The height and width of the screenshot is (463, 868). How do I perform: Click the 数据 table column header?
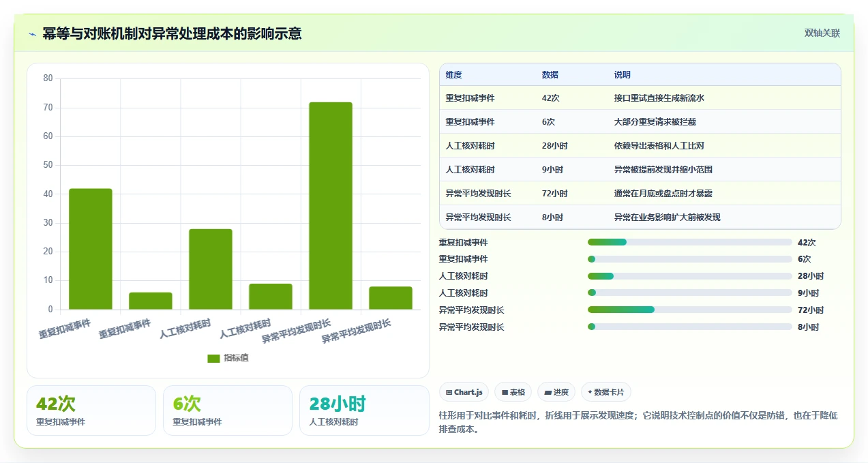pos(550,75)
